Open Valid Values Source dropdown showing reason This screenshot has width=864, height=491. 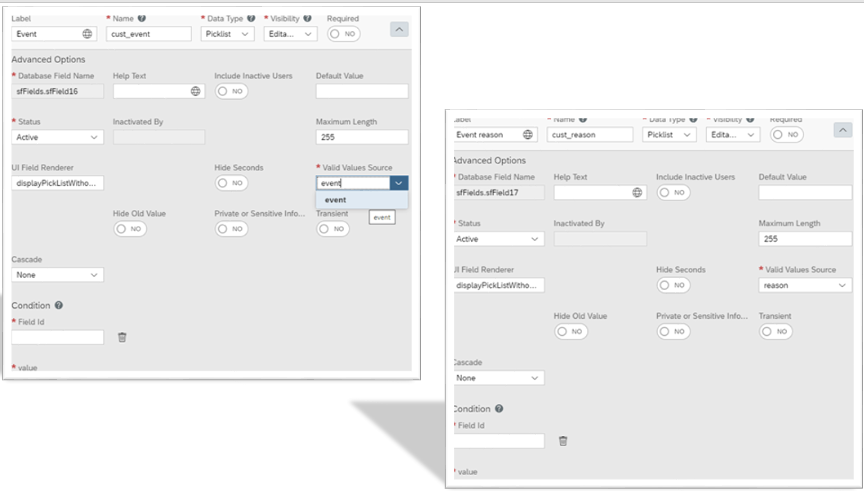(x=805, y=285)
